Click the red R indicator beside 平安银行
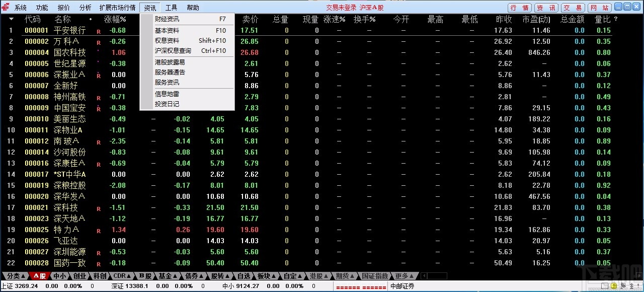Image resolution: width=644 pixels, height=292 pixels. [99, 30]
